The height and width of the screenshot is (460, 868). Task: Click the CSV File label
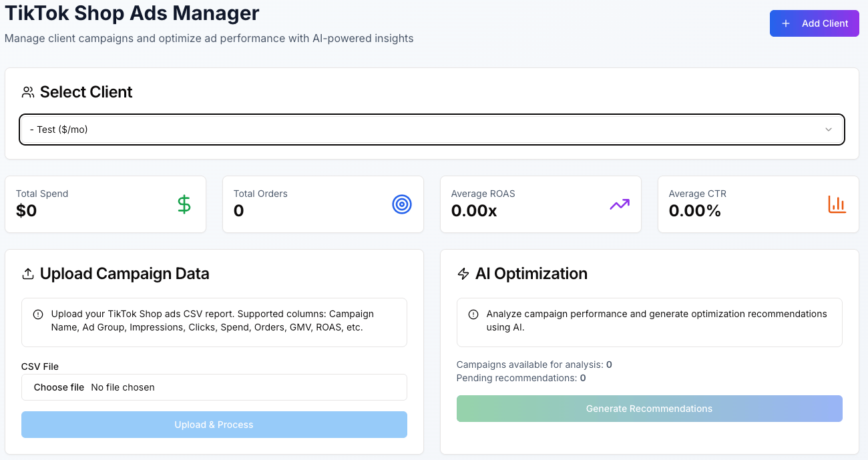tap(40, 367)
